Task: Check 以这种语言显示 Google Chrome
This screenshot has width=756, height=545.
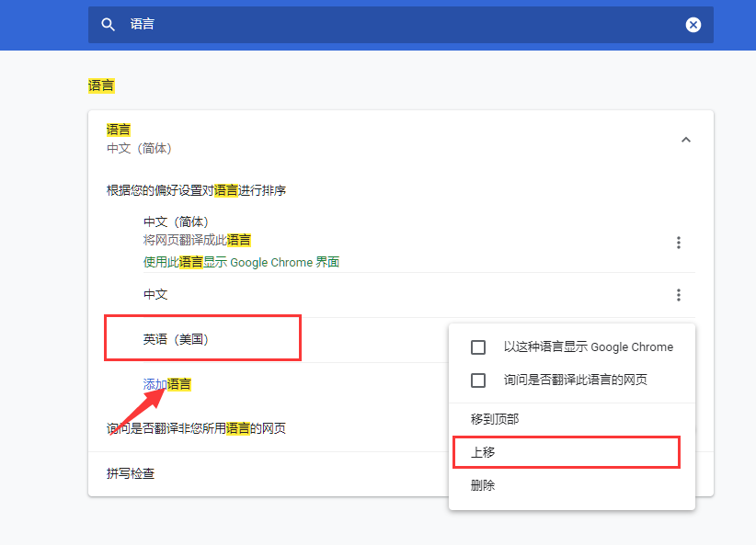Action: [478, 347]
